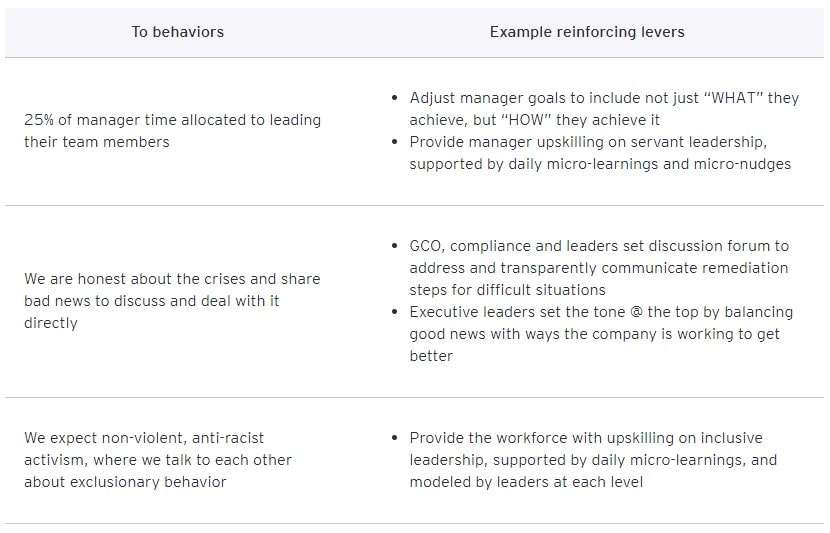Click the phrase "transparently communicate remediation"
The height and width of the screenshot is (533, 830).
[649, 268]
